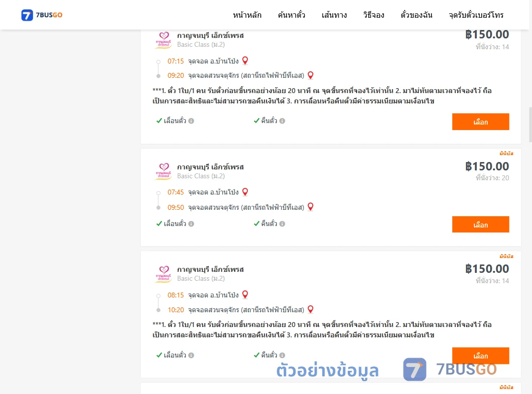Click the 07:15 departure time
Image resolution: width=532 pixels, height=394 pixels.
(x=175, y=61)
